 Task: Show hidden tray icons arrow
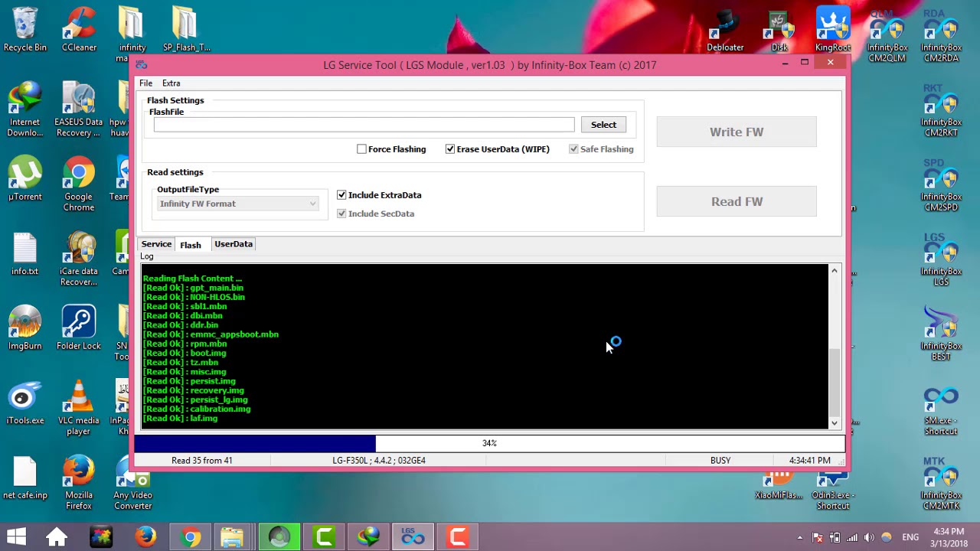pyautogui.click(x=799, y=537)
